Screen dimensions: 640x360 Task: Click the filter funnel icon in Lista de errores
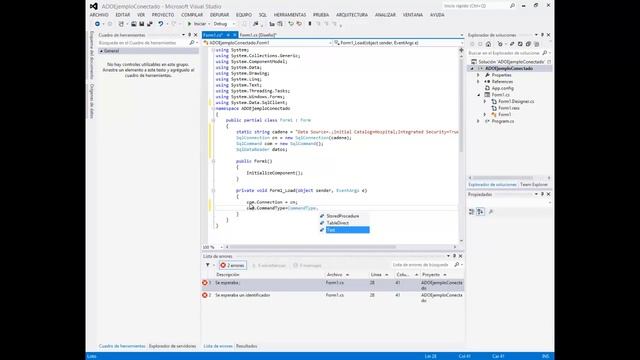point(208,265)
